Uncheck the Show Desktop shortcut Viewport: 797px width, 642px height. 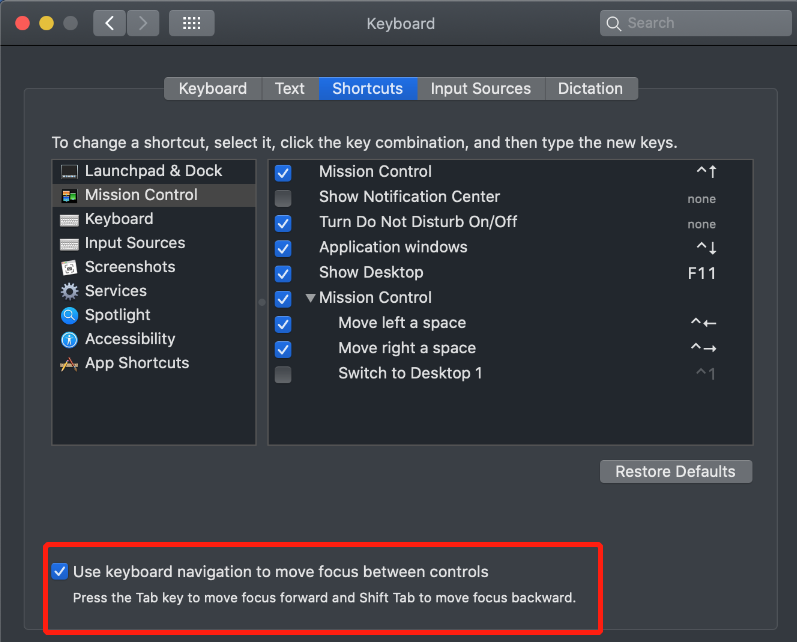283,273
